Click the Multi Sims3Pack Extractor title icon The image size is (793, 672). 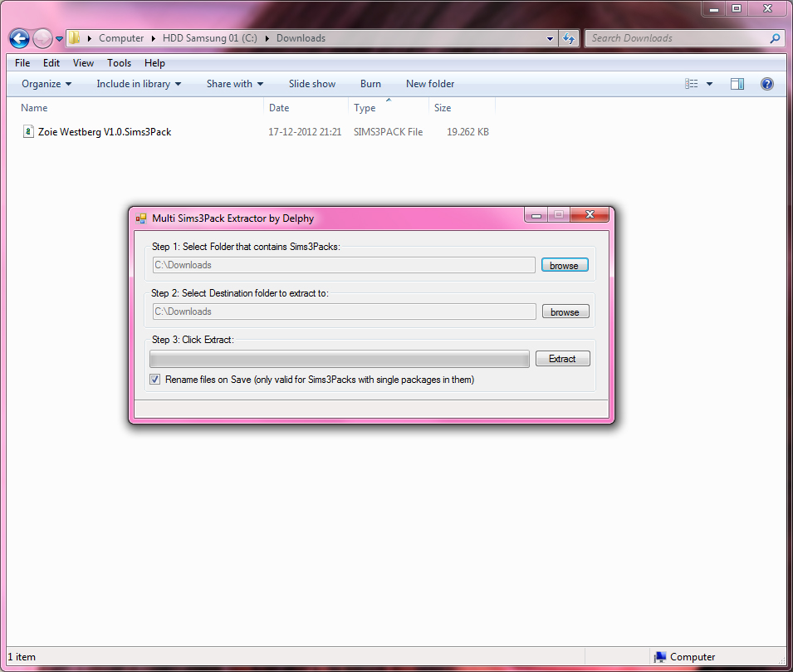(x=140, y=218)
